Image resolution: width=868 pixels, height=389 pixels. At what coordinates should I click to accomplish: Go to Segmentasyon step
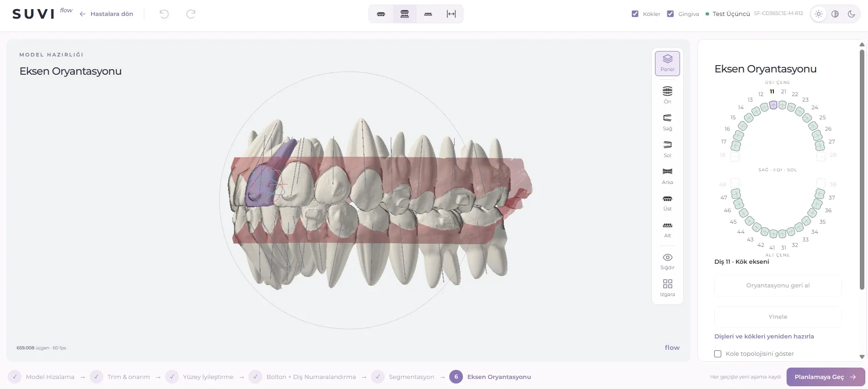pyautogui.click(x=403, y=377)
